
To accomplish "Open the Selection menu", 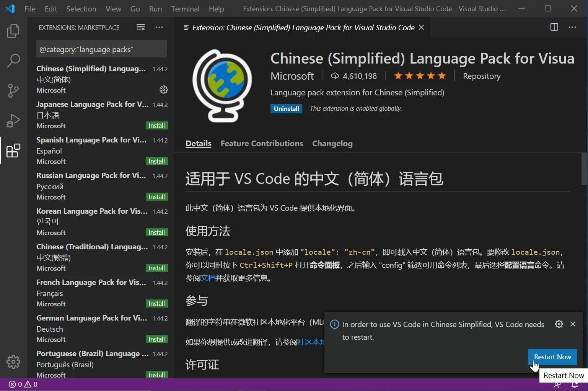I will pos(81,8).
